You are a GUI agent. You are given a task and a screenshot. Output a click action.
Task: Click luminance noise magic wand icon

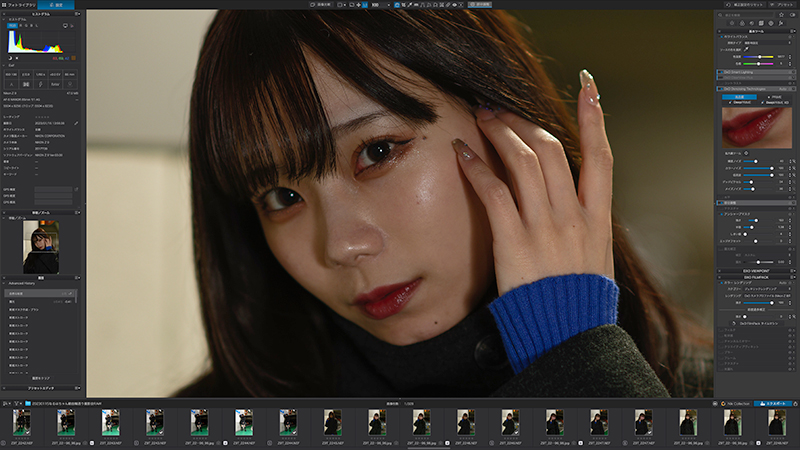click(794, 161)
